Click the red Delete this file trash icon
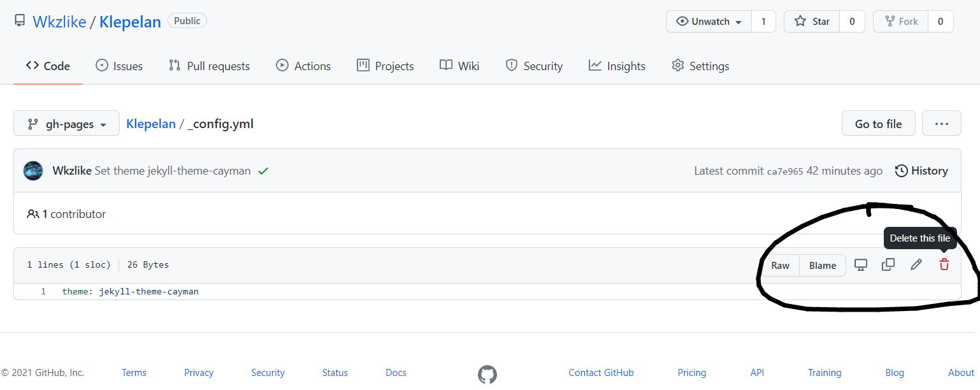Viewport: 980px width, 390px height. point(944,265)
